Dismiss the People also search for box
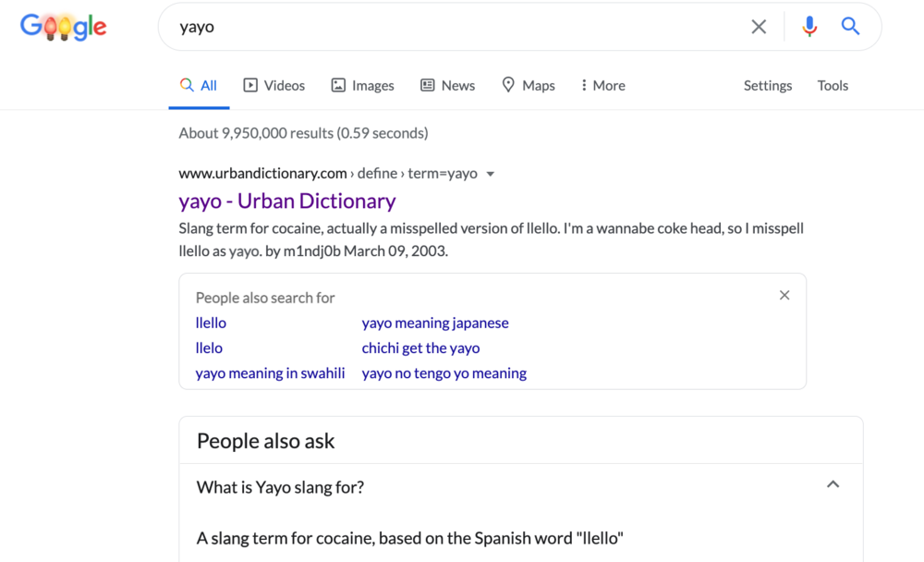 pyautogui.click(x=784, y=296)
